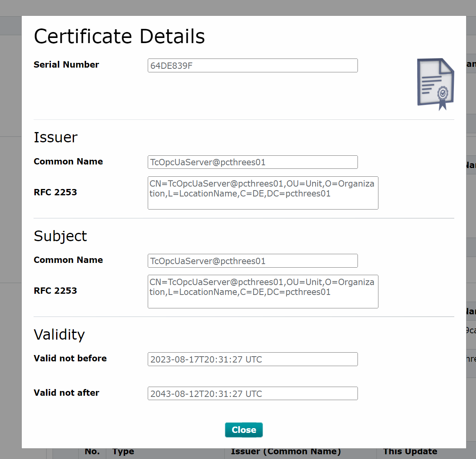Click the certificate document icon
This screenshot has height=459, width=476.
pyautogui.click(x=436, y=84)
